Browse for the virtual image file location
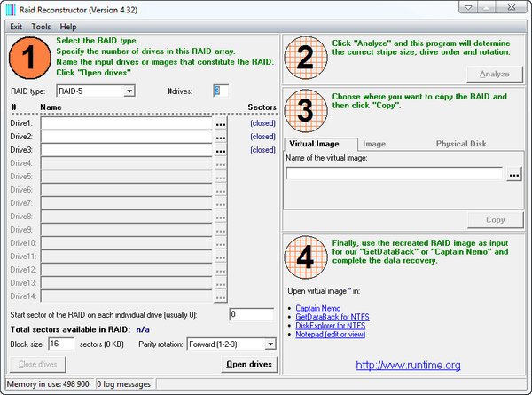The width and height of the screenshot is (532, 395). [x=514, y=175]
